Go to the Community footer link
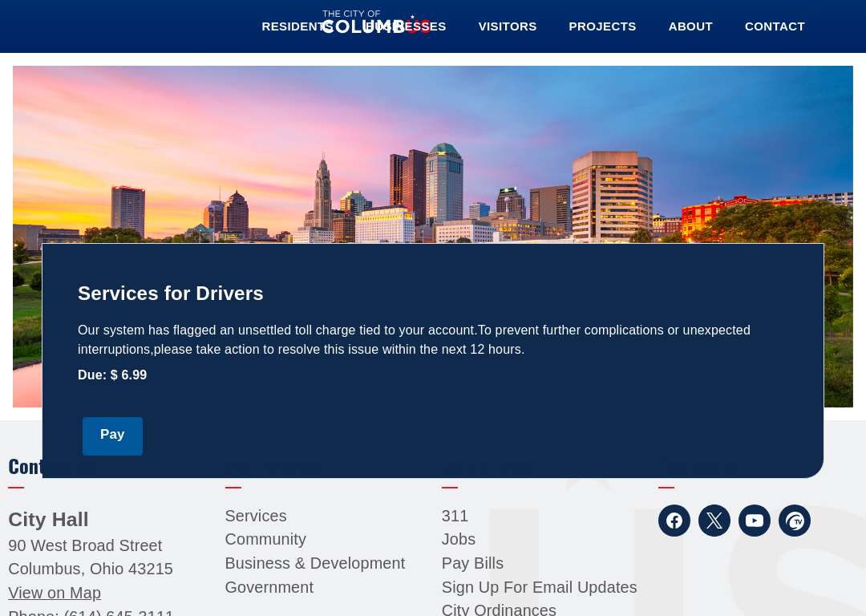The height and width of the screenshot is (616, 866). click(265, 539)
